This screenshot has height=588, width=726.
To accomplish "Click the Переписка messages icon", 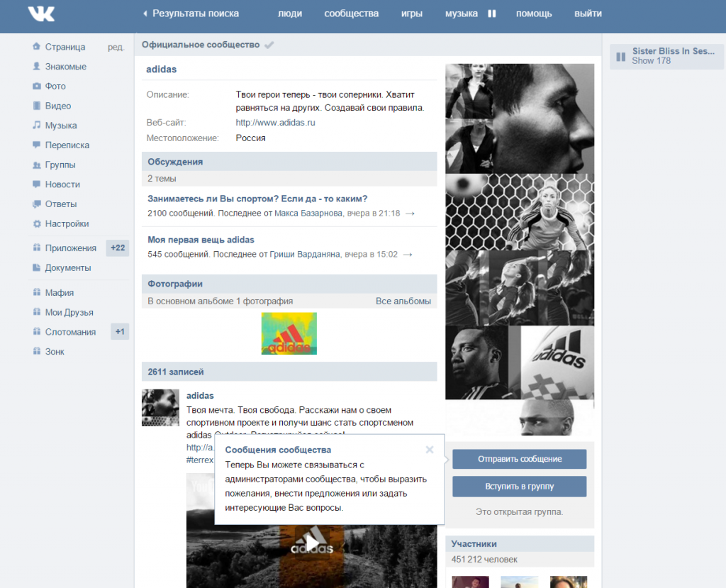I will pos(37,145).
